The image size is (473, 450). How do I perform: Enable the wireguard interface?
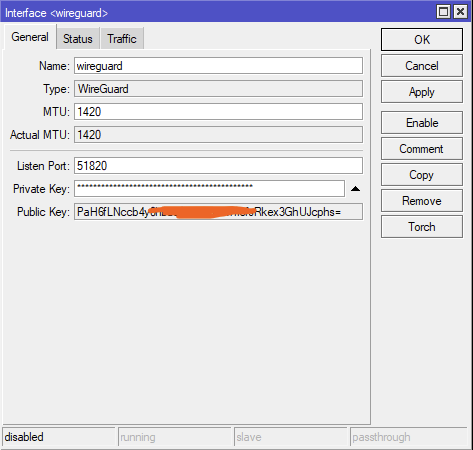(422, 123)
